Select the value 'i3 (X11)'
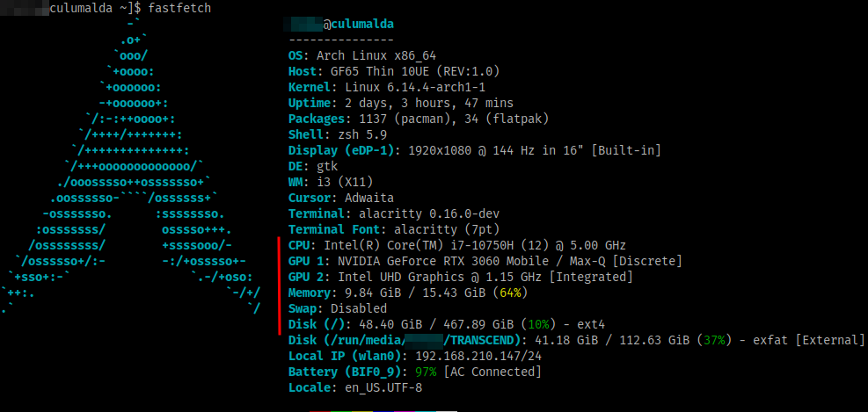Screen dimensions: 868x412 click(x=345, y=182)
